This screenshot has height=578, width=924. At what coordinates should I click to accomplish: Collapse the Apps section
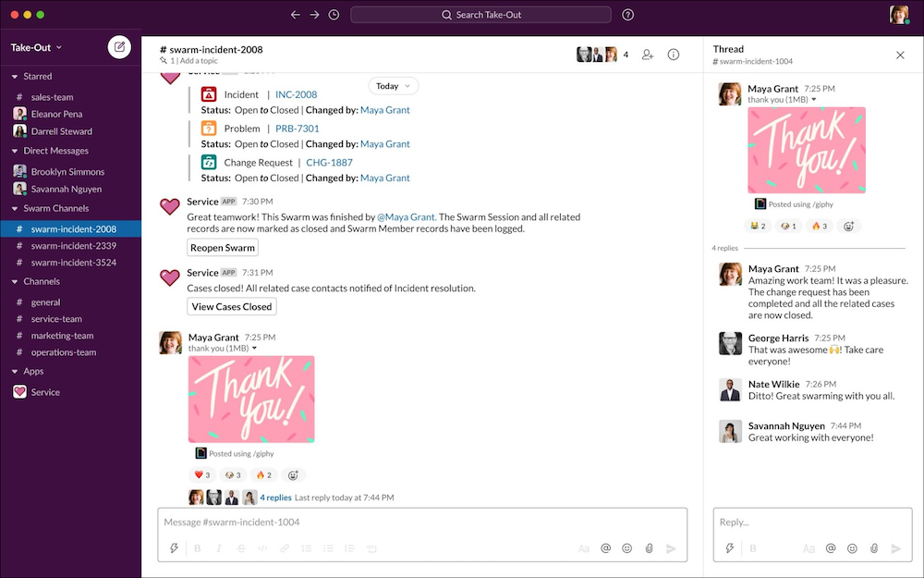[15, 372]
